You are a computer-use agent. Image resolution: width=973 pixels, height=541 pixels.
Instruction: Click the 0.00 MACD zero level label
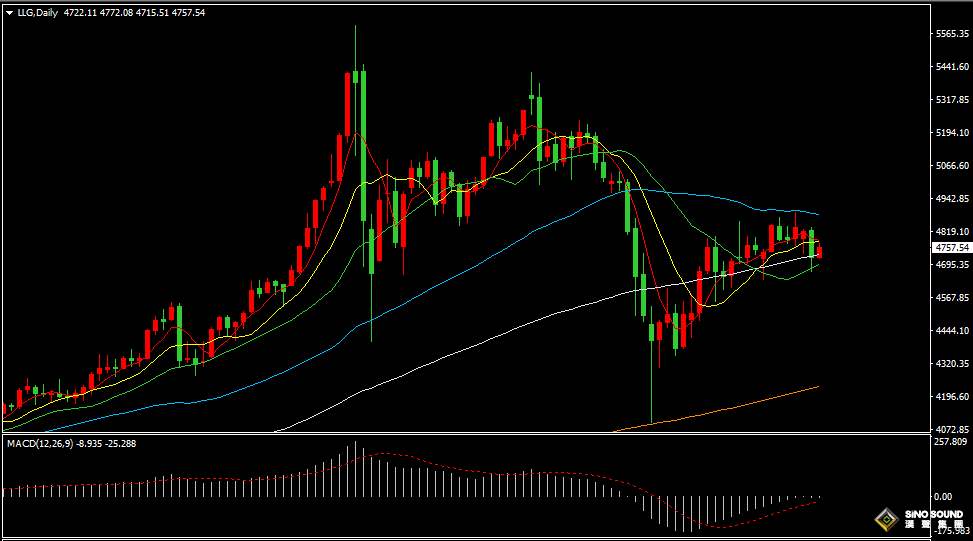[943, 496]
